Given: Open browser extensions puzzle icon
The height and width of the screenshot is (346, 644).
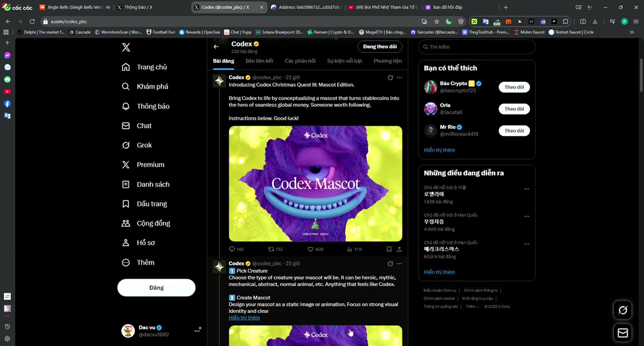Looking at the screenshot, I should tap(566, 21).
